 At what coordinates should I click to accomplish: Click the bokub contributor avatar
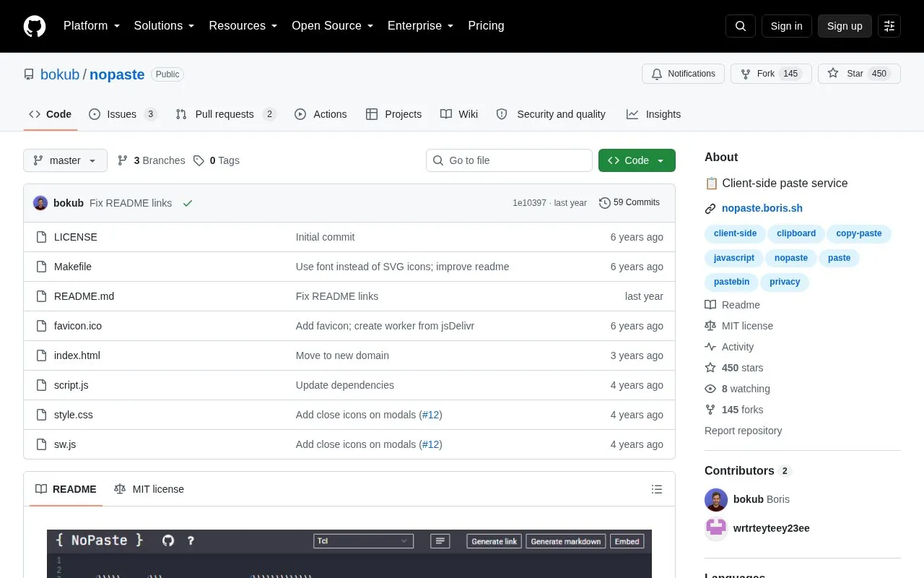(716, 499)
